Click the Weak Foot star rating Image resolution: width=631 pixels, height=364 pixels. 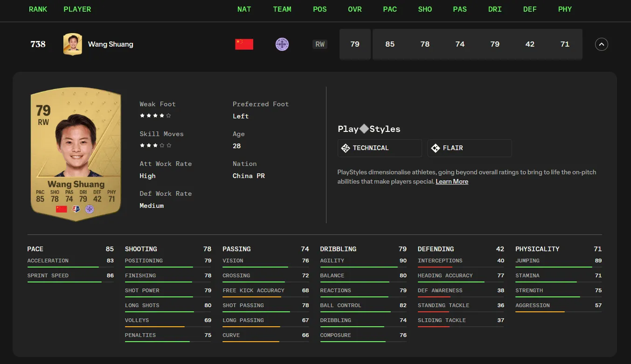point(155,116)
